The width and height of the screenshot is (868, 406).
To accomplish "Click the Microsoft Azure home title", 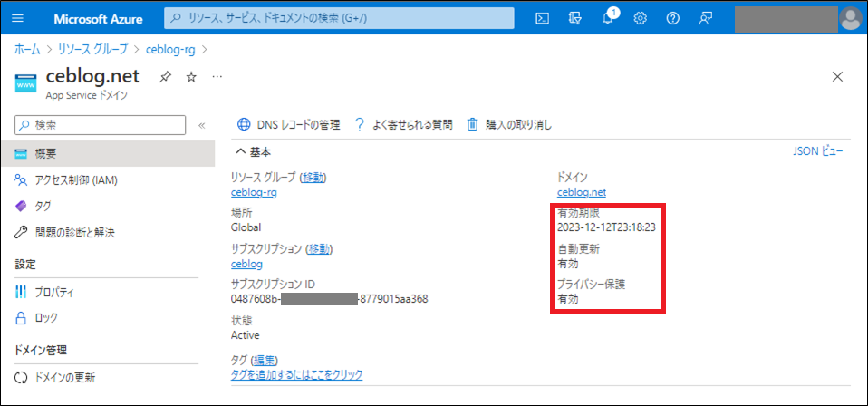I will [98, 19].
